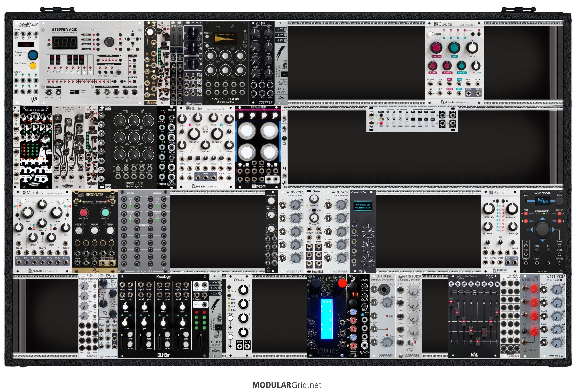Click the Visual VCA OLED screen

pyautogui.click(x=362, y=206)
